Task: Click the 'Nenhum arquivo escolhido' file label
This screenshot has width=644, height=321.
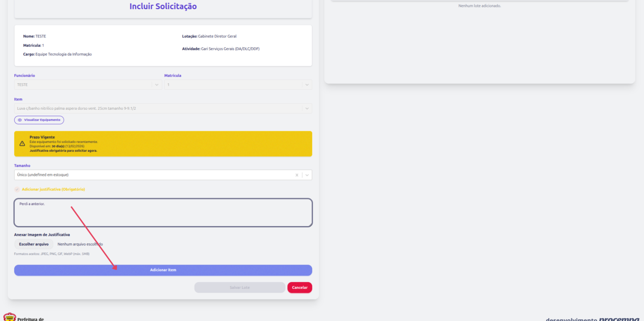Action: pos(80,244)
